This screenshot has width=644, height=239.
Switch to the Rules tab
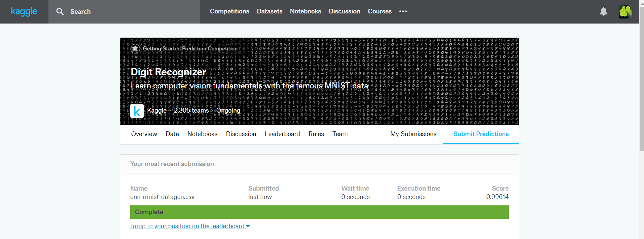click(316, 134)
